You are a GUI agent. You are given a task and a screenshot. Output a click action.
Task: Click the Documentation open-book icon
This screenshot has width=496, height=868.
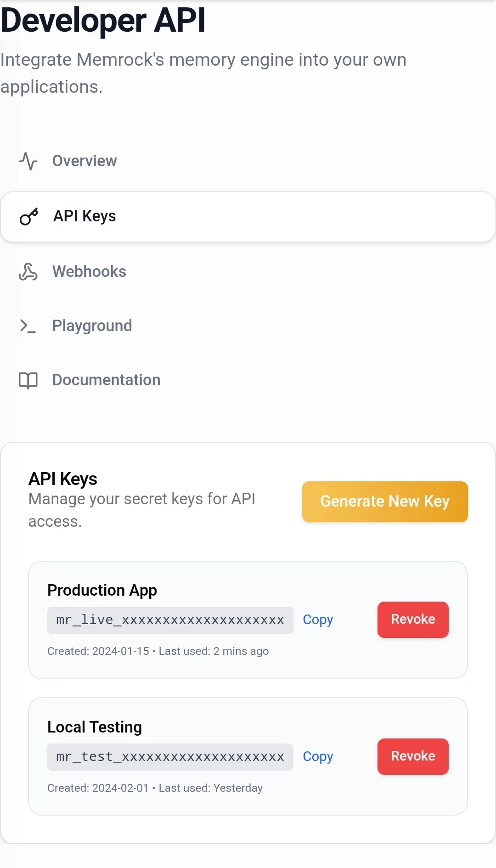click(x=28, y=380)
